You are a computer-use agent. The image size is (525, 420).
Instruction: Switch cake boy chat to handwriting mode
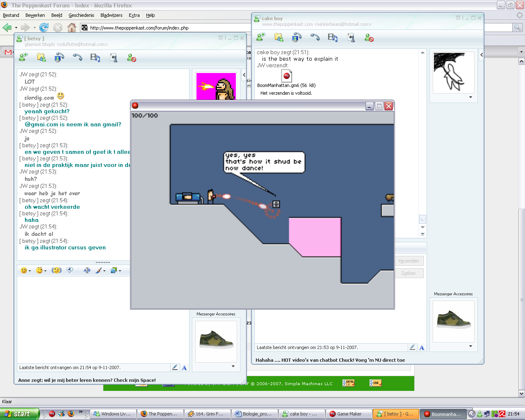coord(413,347)
